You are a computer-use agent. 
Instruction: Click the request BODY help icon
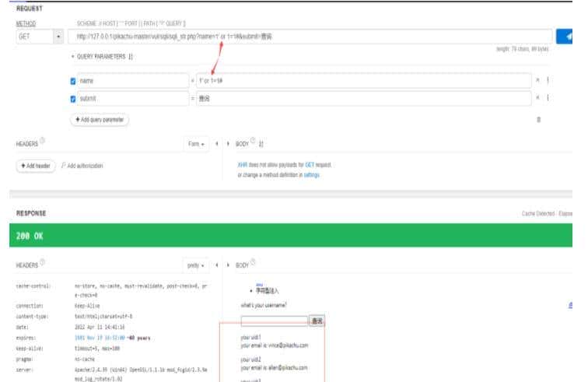[253, 141]
